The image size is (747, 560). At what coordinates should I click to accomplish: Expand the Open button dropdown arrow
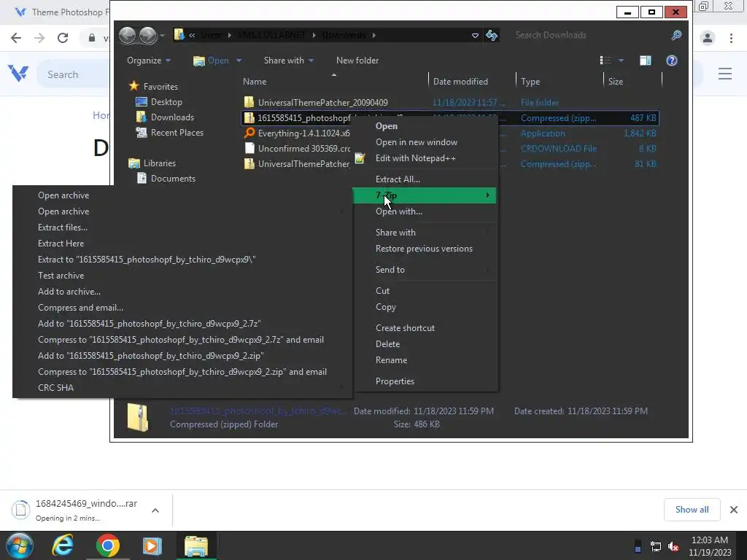[239, 61]
